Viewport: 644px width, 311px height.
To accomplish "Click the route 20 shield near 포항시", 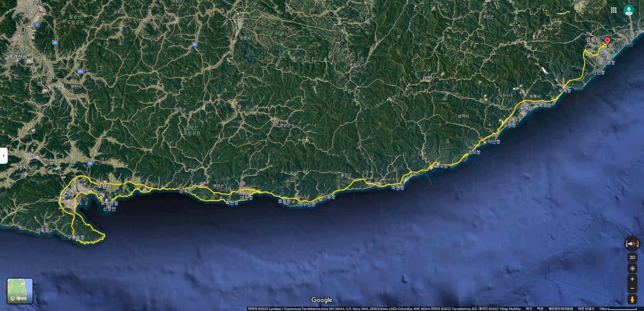I will pos(90,163).
